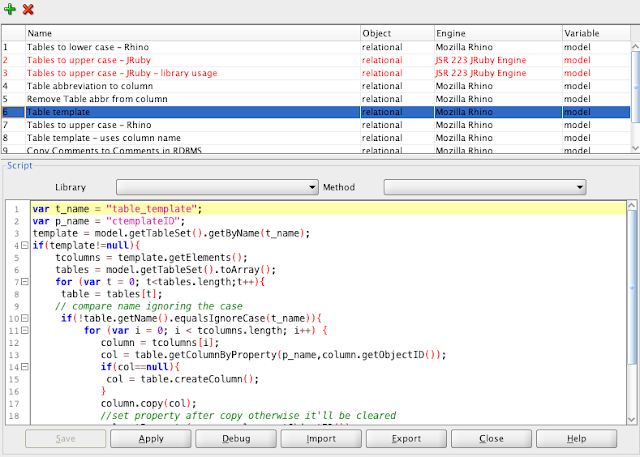
Task: Click the code editor vertical scrollbar thumb
Action: (x=631, y=287)
